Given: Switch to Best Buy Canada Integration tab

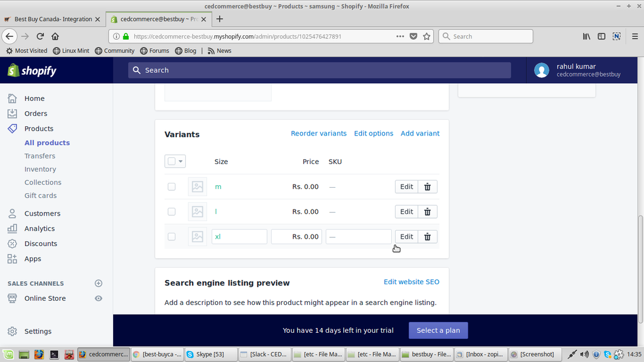Looking at the screenshot, I should tap(52, 19).
